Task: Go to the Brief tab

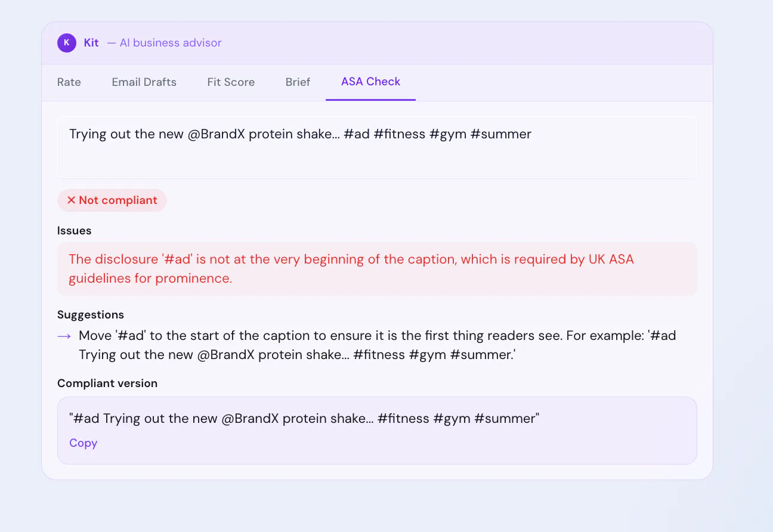Action: click(298, 82)
